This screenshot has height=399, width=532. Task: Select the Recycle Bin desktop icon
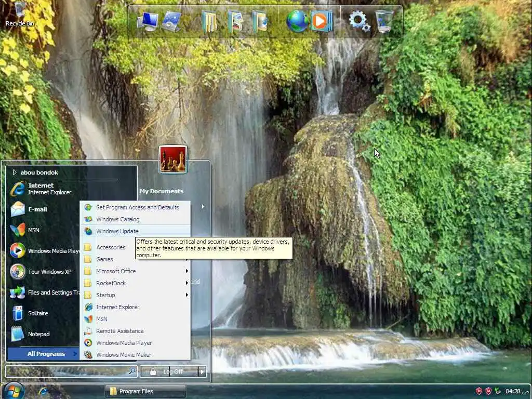click(x=20, y=14)
